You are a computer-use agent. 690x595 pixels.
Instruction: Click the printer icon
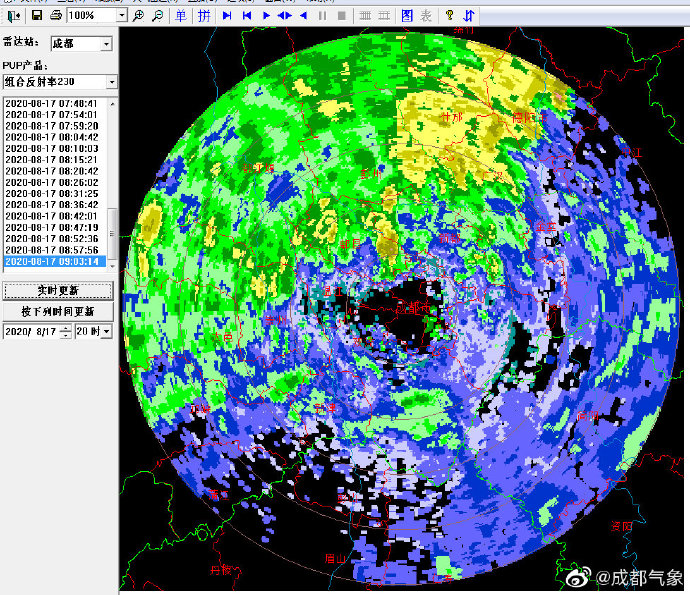[x=55, y=16]
